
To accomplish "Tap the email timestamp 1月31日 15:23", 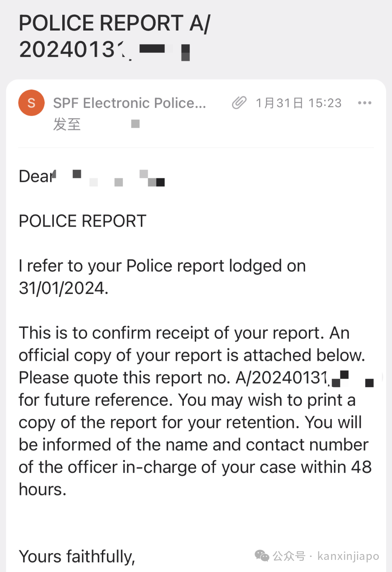I will 298,103.
